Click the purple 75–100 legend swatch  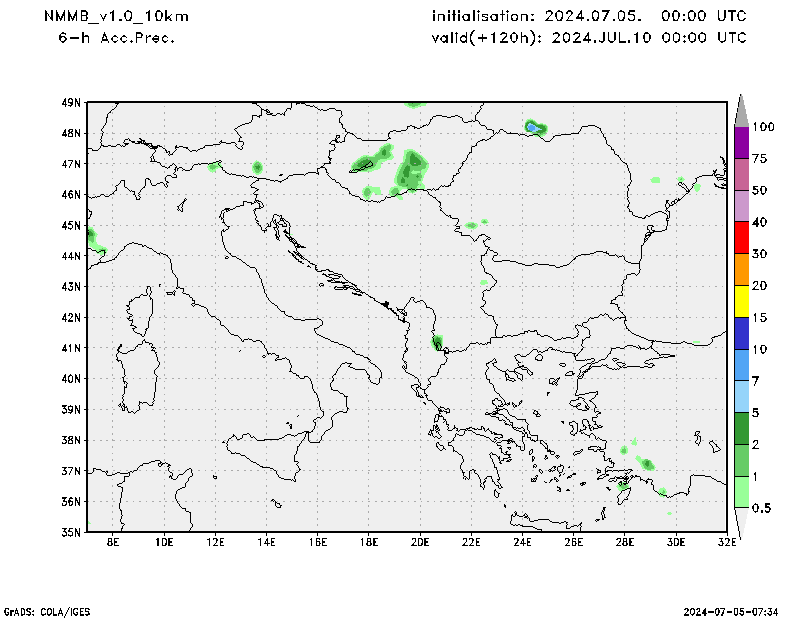(741, 143)
